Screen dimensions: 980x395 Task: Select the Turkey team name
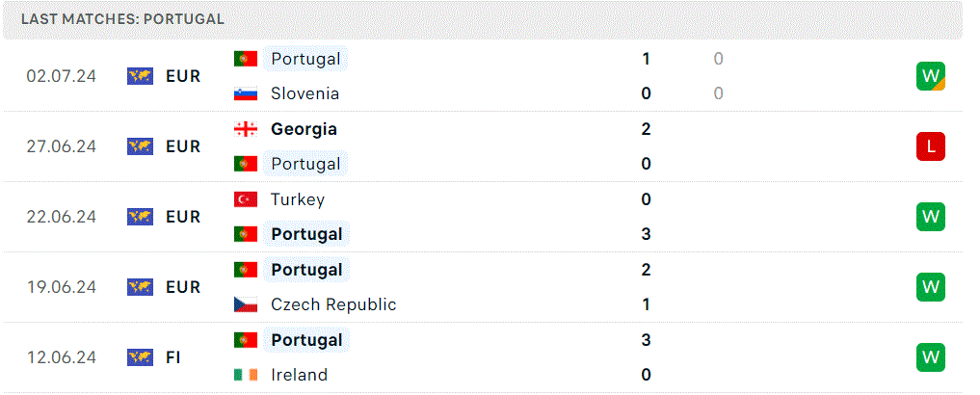pos(298,200)
